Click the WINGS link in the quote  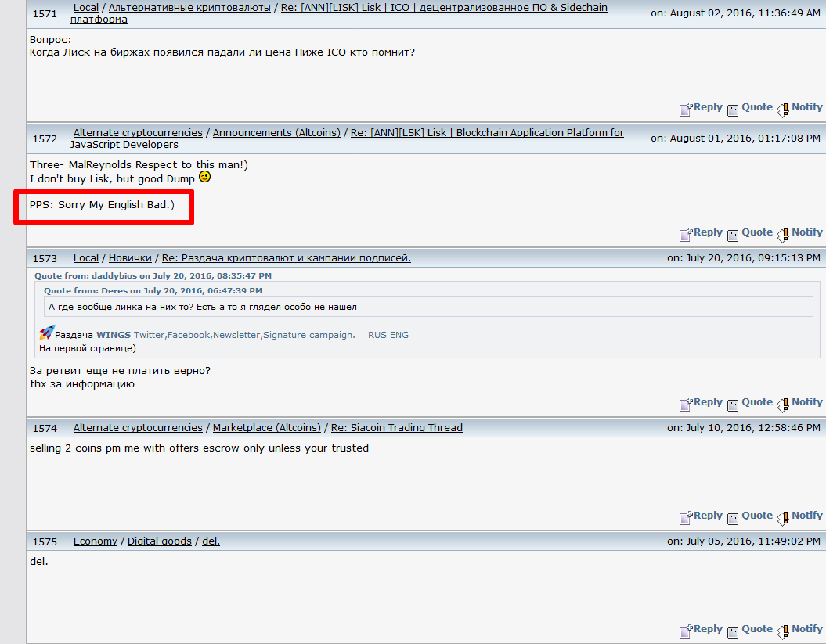[x=114, y=335]
